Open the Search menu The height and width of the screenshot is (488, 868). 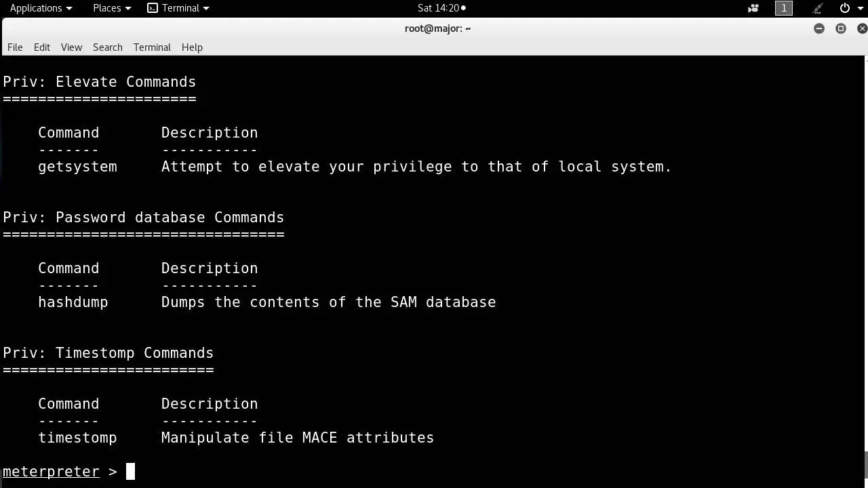tap(108, 47)
